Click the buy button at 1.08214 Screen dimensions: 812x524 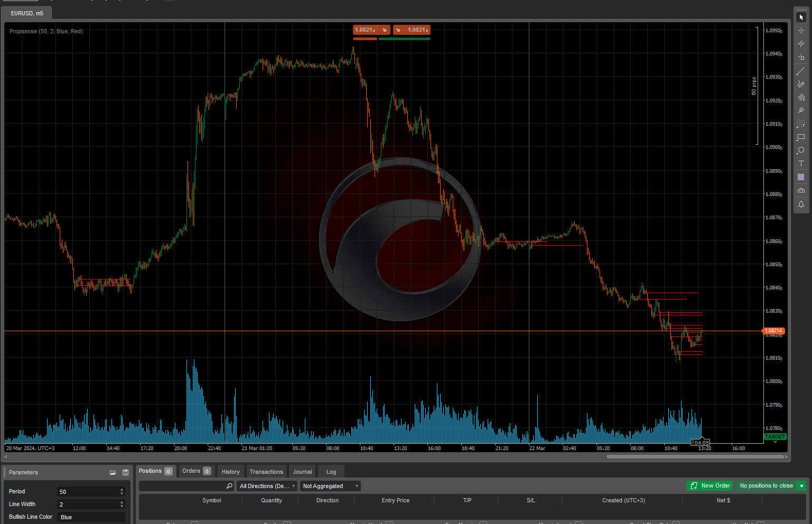(412, 30)
